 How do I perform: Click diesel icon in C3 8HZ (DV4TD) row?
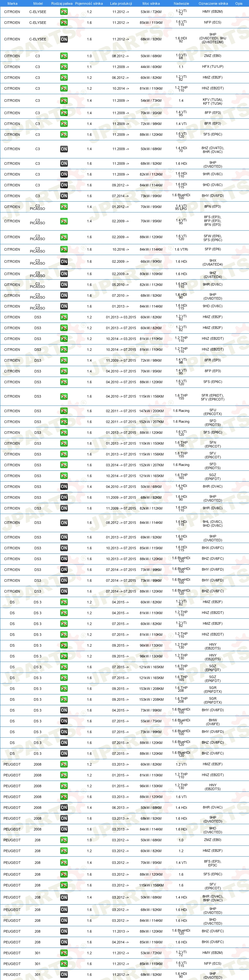64,149
